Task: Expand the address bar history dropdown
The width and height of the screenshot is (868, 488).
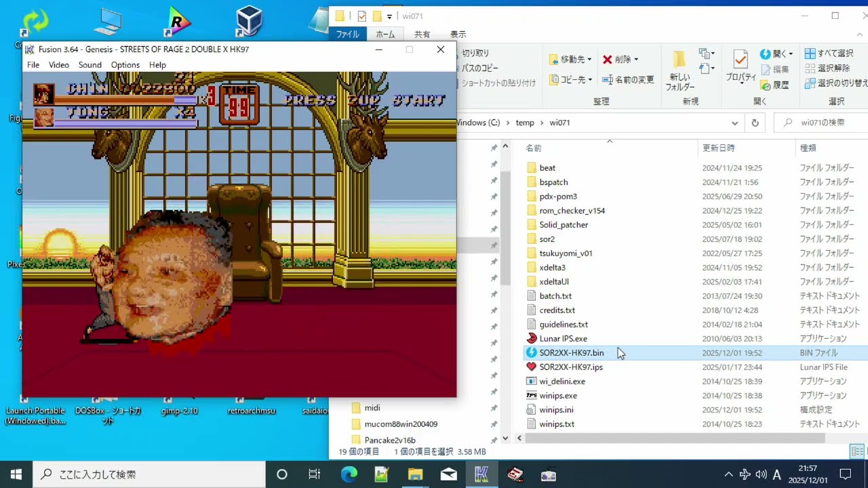Action: [x=735, y=123]
